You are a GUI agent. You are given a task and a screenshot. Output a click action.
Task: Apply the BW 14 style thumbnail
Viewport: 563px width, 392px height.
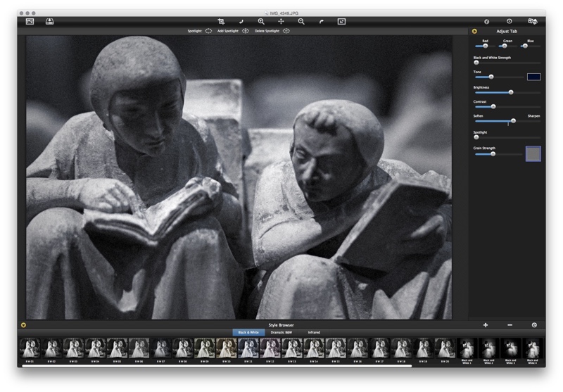point(314,348)
